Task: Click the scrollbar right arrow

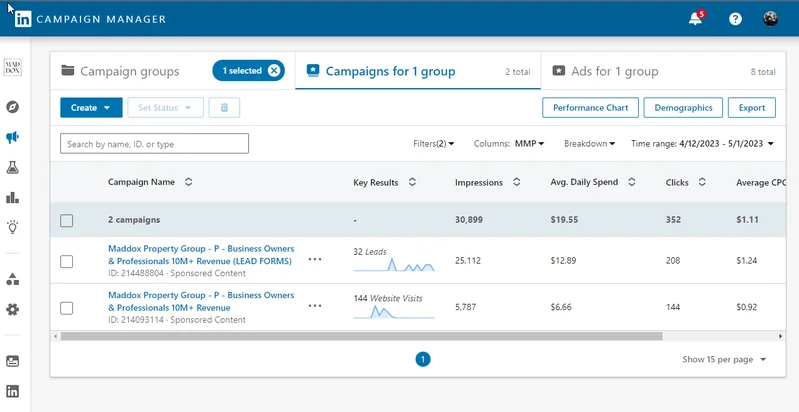Action: point(780,336)
